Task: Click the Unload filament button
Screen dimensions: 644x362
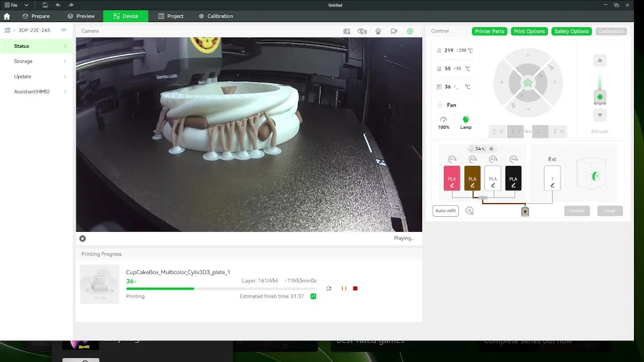Action: (x=577, y=211)
